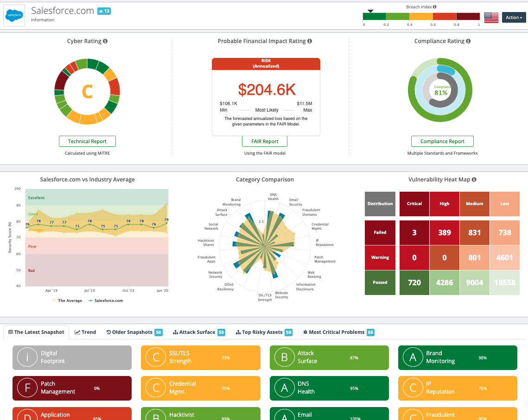Click the United States flag icon

[491, 18]
